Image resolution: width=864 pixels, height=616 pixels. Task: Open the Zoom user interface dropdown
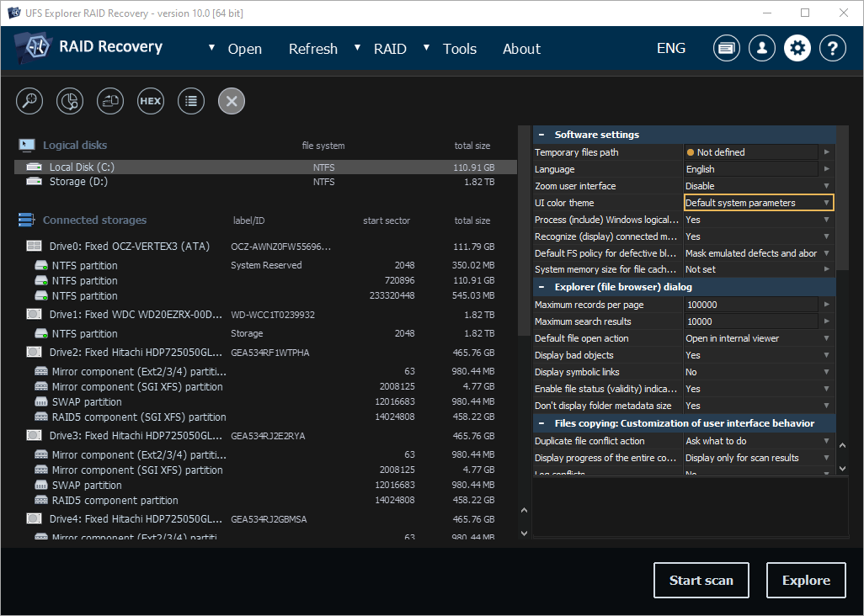[759, 186]
